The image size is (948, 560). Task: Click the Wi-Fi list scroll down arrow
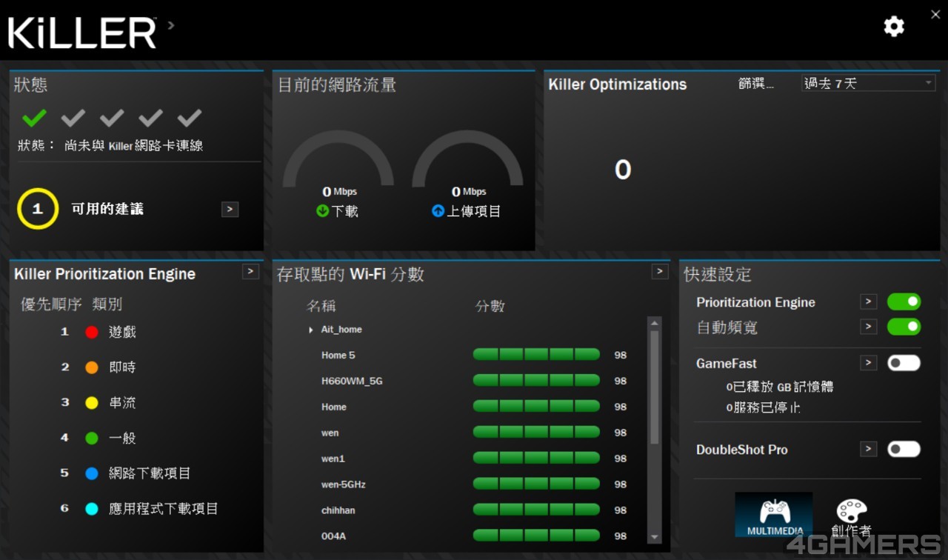pos(654,537)
